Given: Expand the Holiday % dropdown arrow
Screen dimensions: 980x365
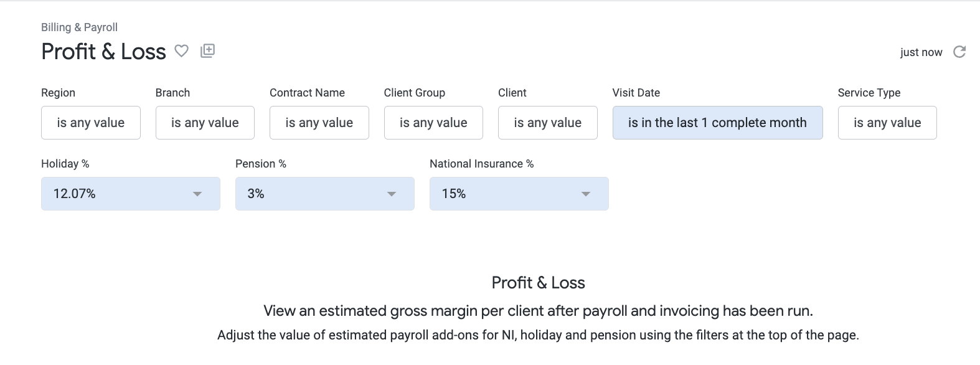Looking at the screenshot, I should (x=197, y=194).
